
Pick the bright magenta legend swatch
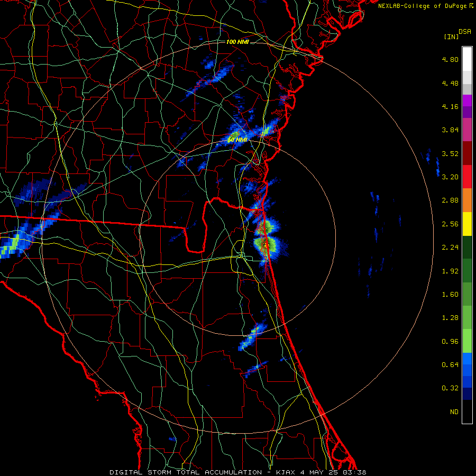pos(467,100)
